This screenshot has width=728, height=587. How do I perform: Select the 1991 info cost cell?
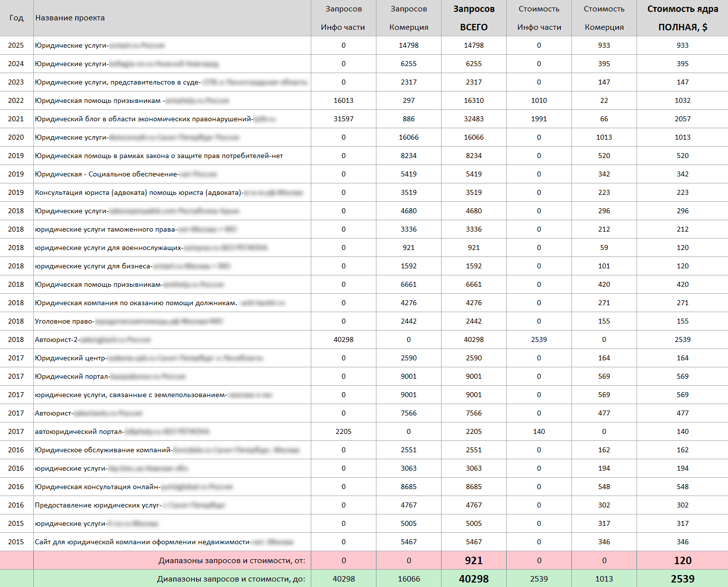539,119
